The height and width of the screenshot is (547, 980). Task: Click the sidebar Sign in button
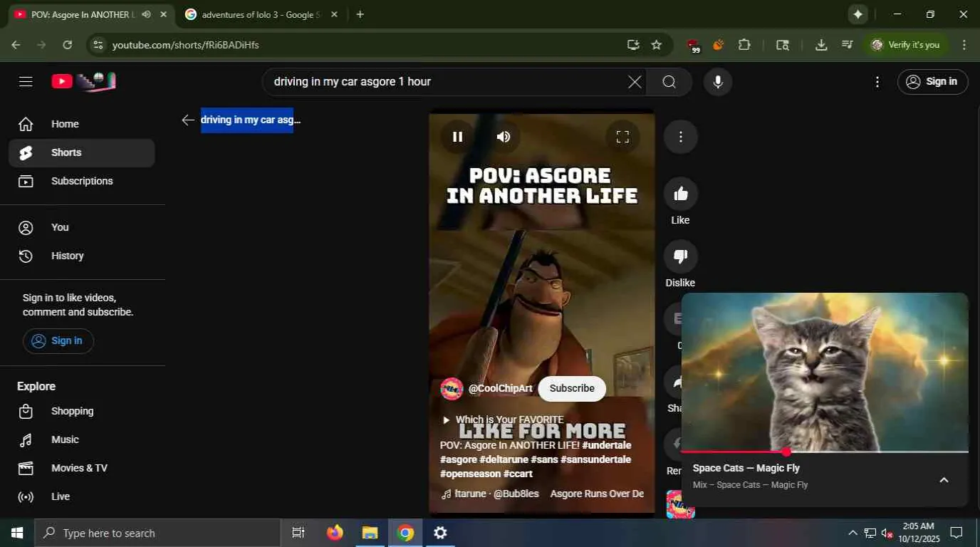(x=58, y=340)
